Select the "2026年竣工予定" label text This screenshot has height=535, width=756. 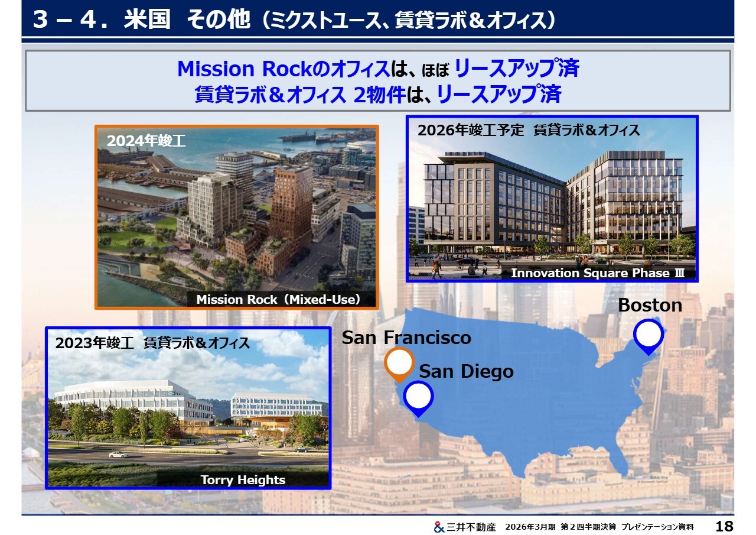pyautogui.click(x=470, y=130)
